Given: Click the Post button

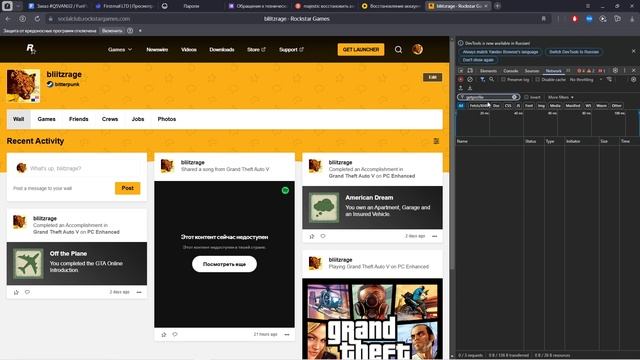Looking at the screenshot, I should (127, 188).
